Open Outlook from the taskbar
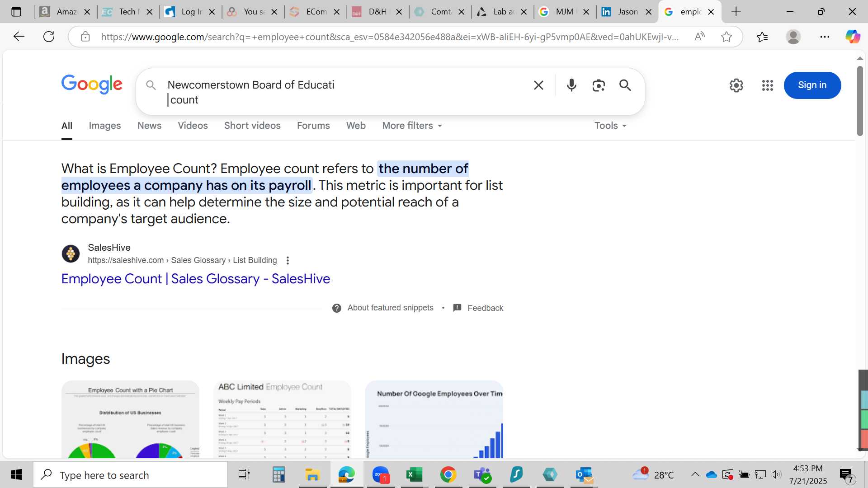Viewport: 868px width, 488px height. point(585,475)
